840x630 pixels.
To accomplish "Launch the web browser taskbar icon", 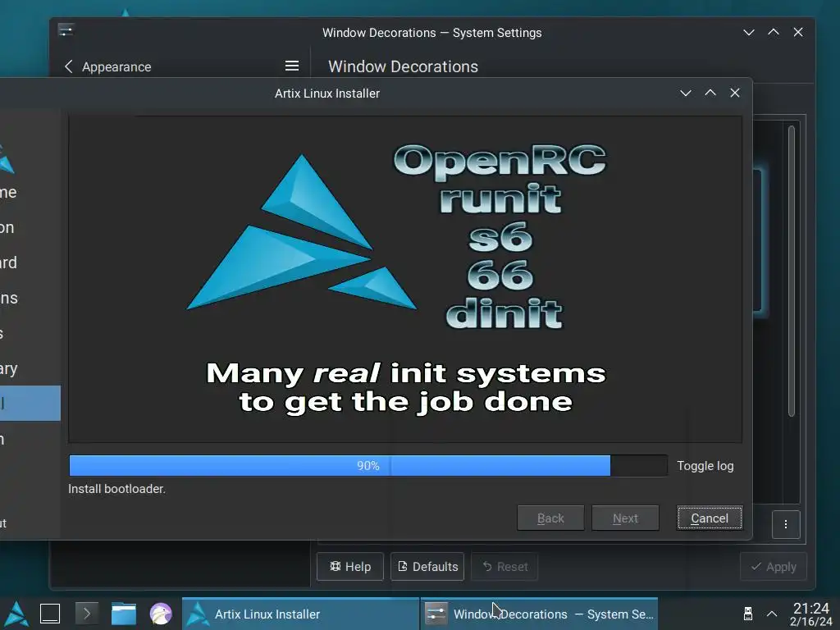I will pyautogui.click(x=160, y=614).
